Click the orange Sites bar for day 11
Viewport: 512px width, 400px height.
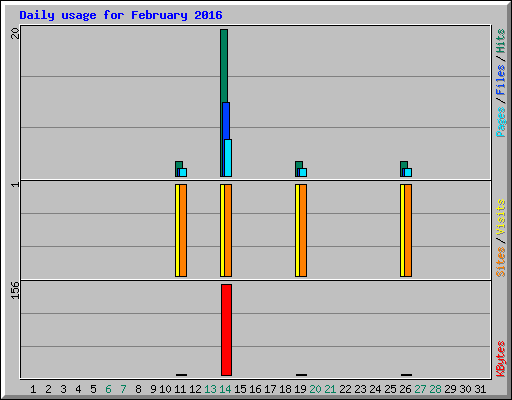pos(183,230)
